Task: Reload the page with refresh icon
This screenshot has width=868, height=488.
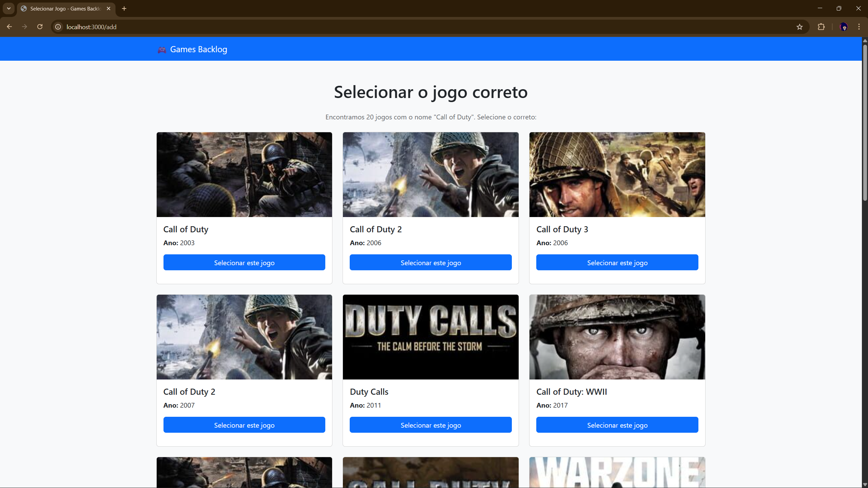Action: point(40,27)
